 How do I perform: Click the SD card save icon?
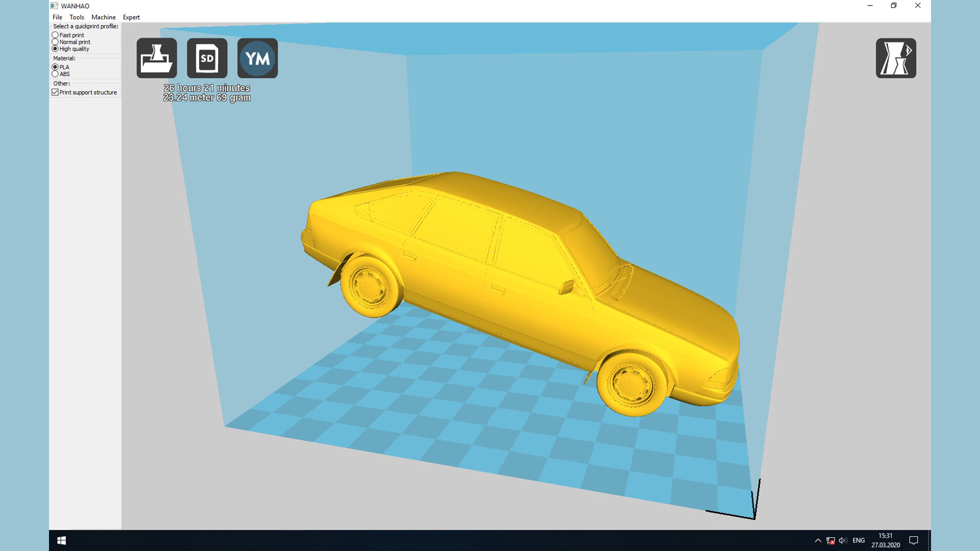pos(207,58)
